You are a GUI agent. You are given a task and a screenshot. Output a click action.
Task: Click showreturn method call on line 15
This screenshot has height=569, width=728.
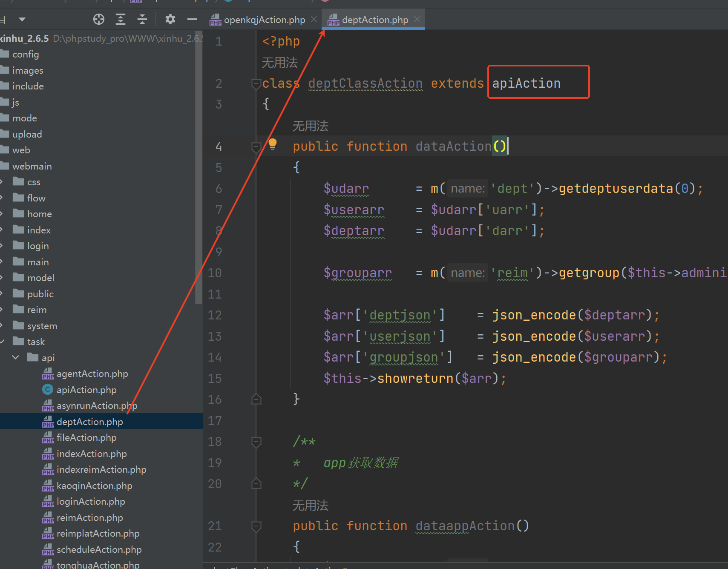[x=415, y=378]
